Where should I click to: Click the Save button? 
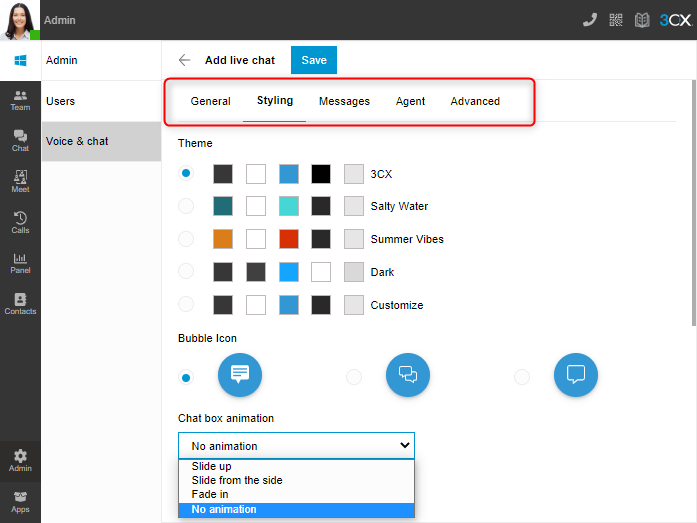pos(314,60)
